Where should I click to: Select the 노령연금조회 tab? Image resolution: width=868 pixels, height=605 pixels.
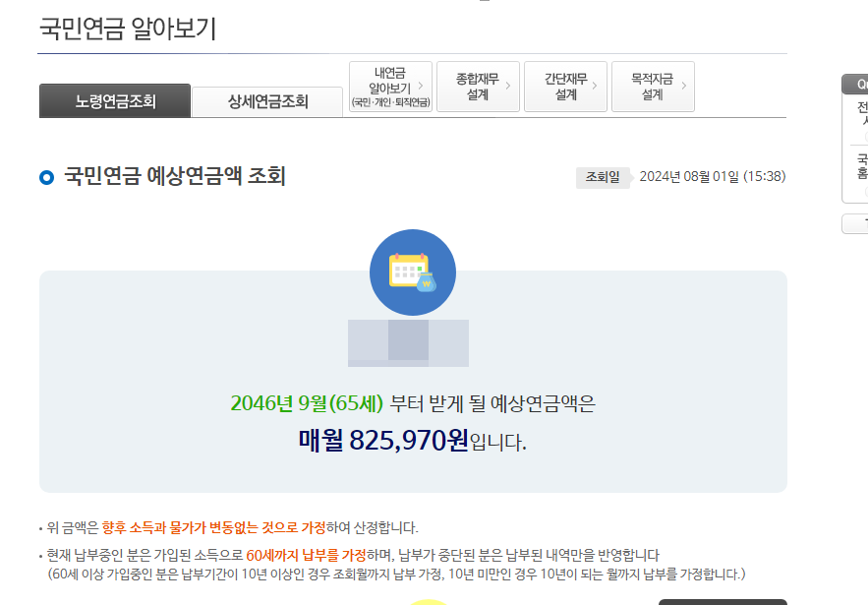point(114,100)
